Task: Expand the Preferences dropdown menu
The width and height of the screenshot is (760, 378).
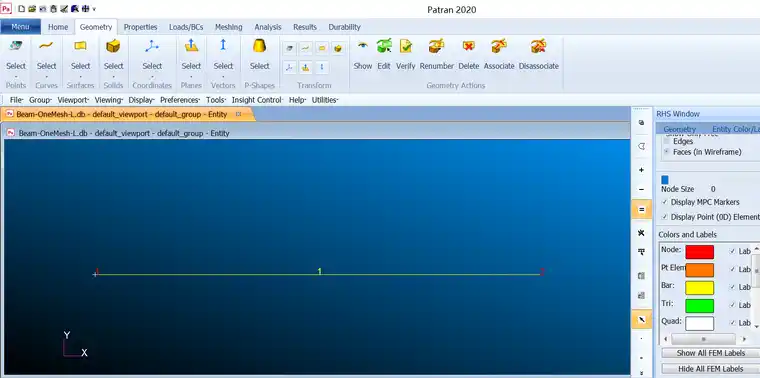Action: tap(180, 100)
